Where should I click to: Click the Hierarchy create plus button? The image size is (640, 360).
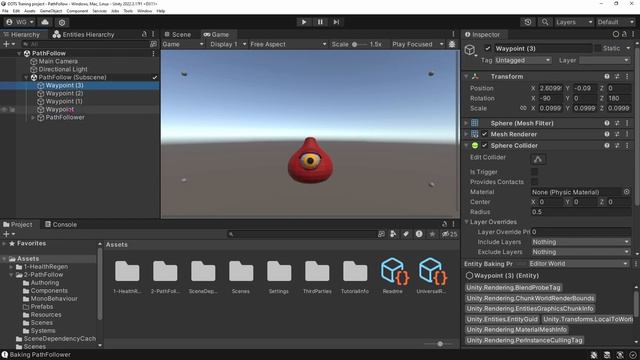[x=8, y=44]
